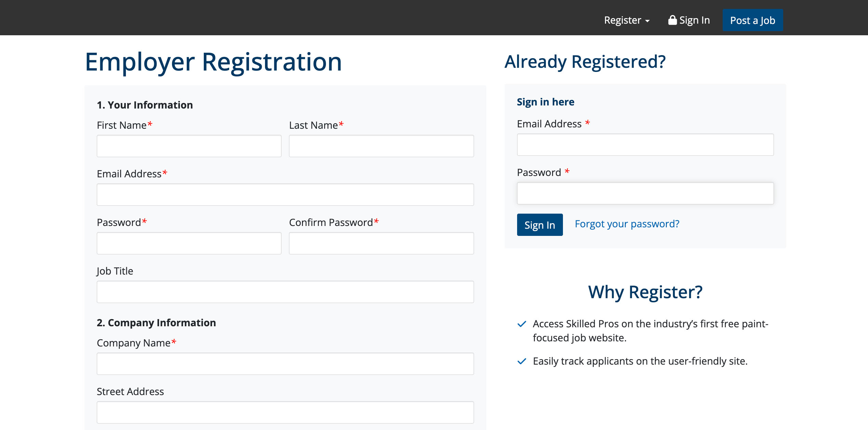The width and height of the screenshot is (868, 430).
Task: Click the 'Easily track applicants' benefit text
Action: (x=640, y=361)
